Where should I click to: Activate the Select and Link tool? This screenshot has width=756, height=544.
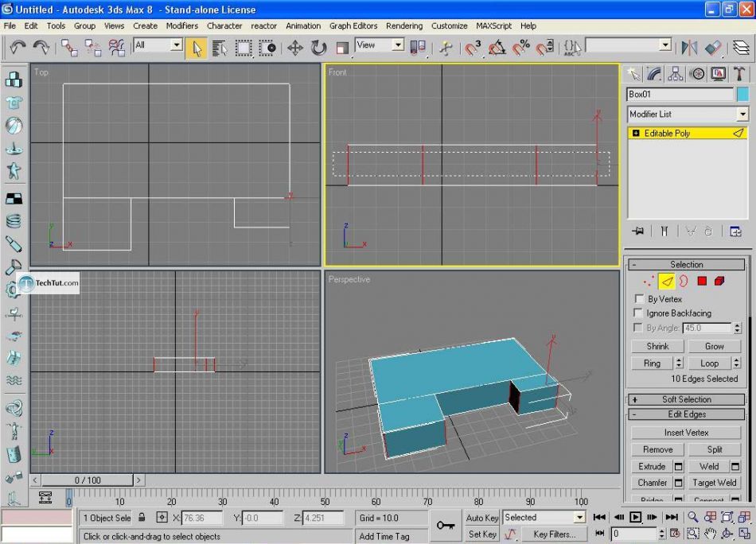click(69, 47)
